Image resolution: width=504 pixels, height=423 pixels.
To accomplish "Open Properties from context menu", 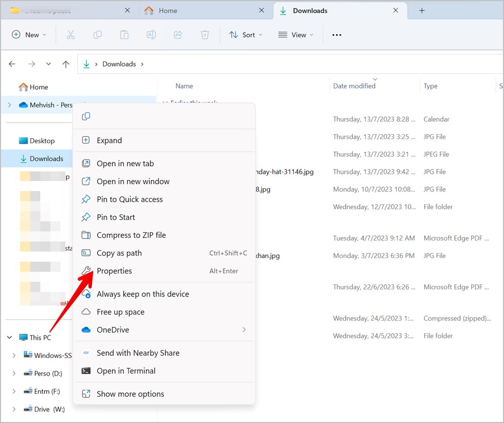I will tap(164, 271).
